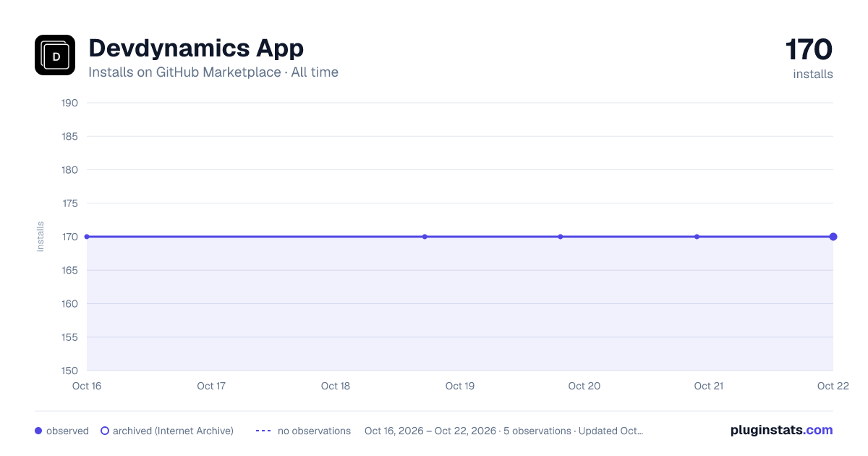The height and width of the screenshot is (456, 868).
Task: Click the 'no observations' legend label
Action: click(x=314, y=431)
